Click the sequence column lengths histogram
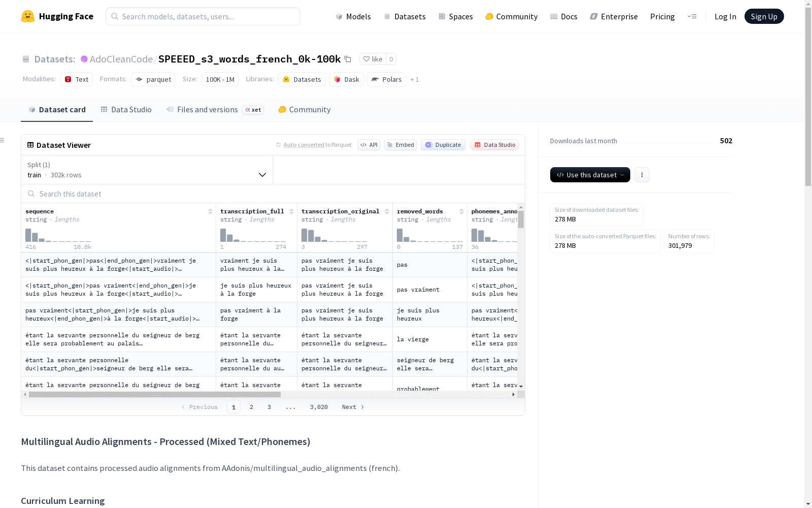This screenshot has height=508, width=812. pos(58,235)
